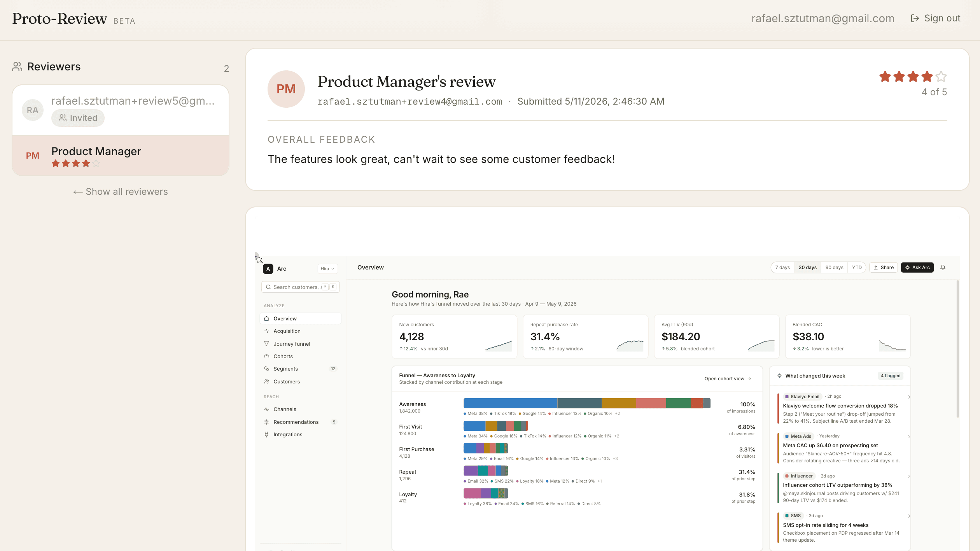This screenshot has width=980, height=551.
Task: Select the Product Manager reviewer
Action: (x=121, y=156)
